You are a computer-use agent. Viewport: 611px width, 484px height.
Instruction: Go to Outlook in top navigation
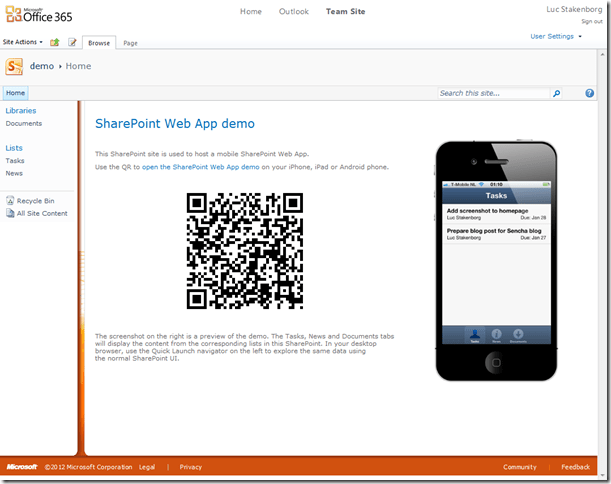pyautogui.click(x=295, y=12)
